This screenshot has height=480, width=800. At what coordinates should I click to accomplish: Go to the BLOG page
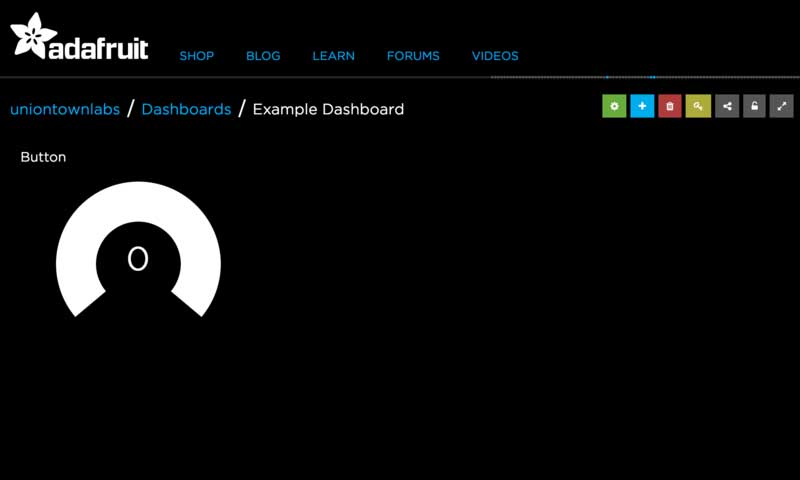263,56
